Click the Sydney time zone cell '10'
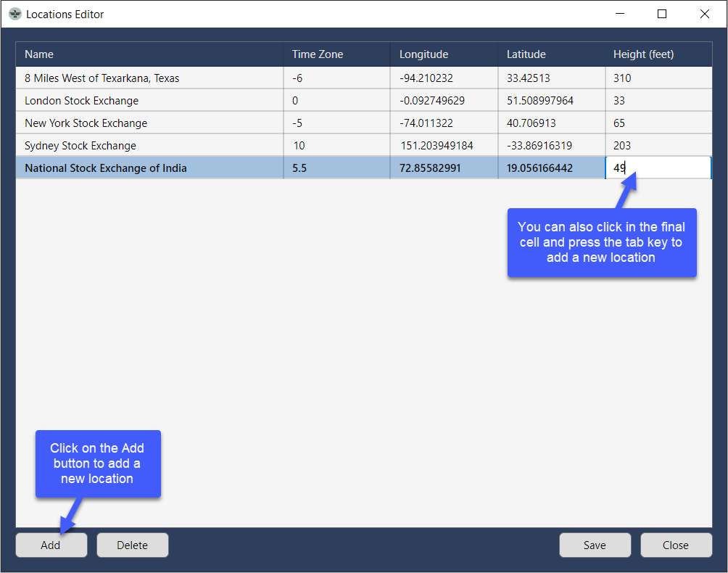 click(336, 145)
